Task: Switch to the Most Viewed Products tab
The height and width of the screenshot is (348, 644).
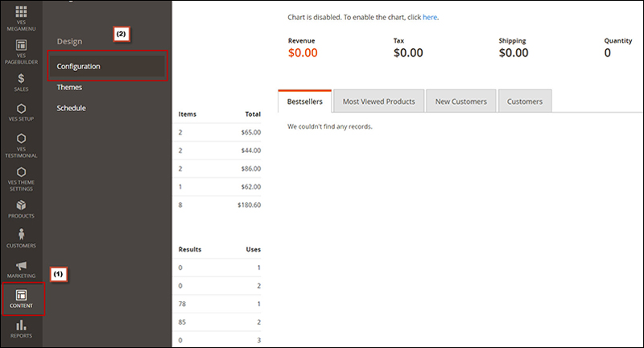Action: pyautogui.click(x=378, y=101)
